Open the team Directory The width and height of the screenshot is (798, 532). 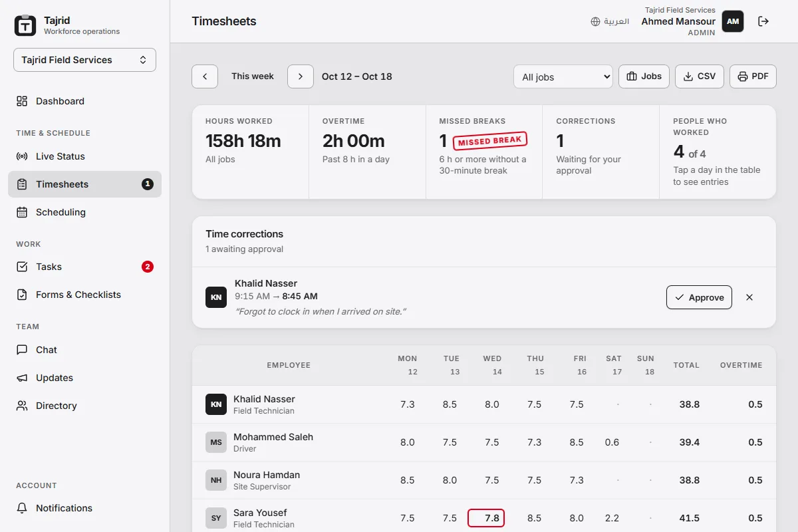[x=84, y=406]
